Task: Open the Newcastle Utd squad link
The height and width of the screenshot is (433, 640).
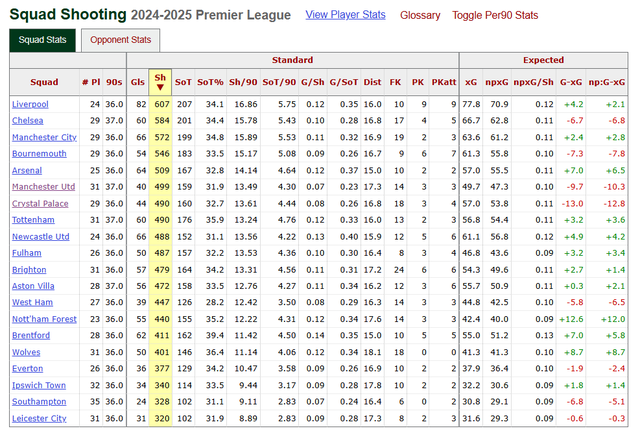Action: tap(40, 237)
